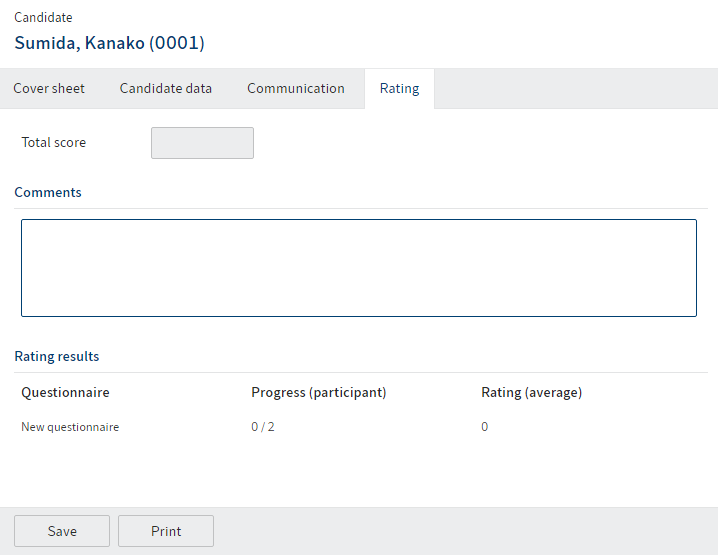
Task: Click the Candidate label above the name
Action: tap(43, 18)
